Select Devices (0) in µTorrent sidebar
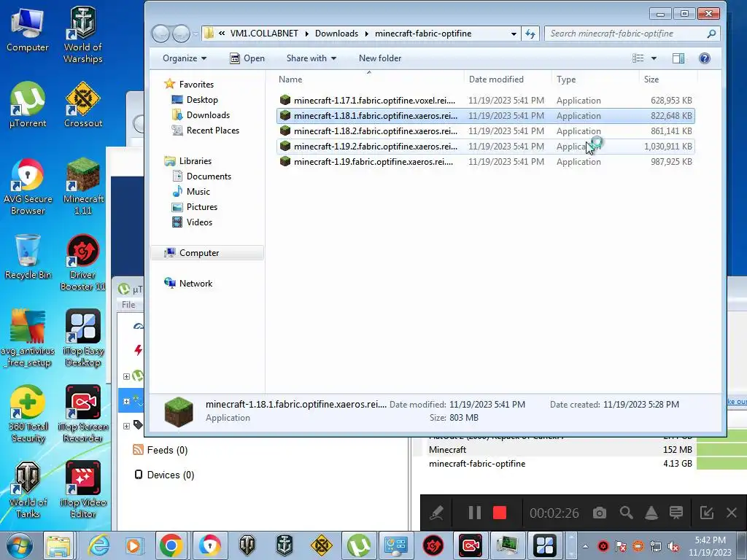Viewport: 747px width, 560px height. [x=164, y=475]
